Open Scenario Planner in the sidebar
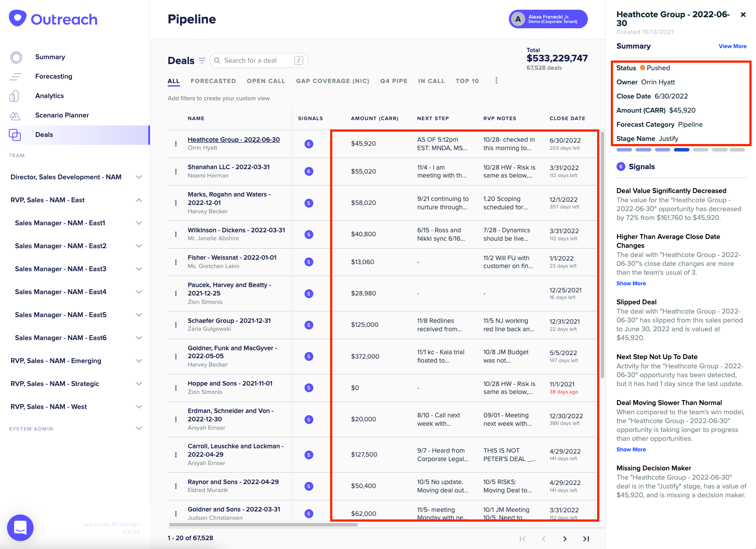The width and height of the screenshot is (756, 549). 62,115
